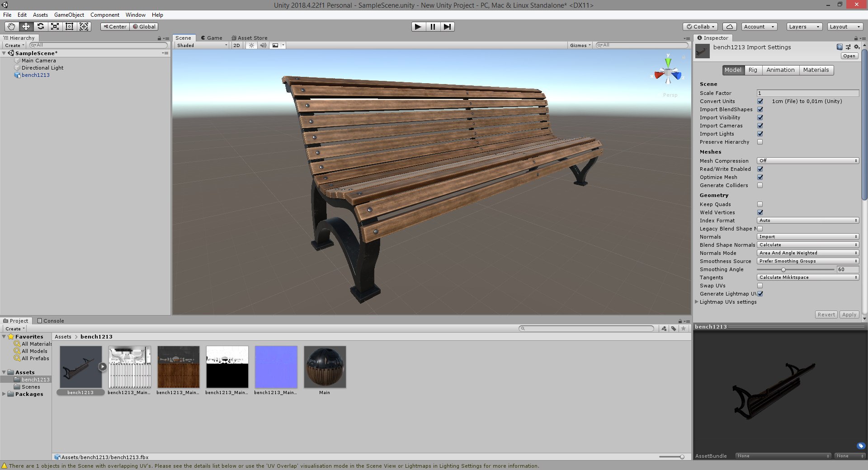Image resolution: width=868 pixels, height=470 pixels.
Task: Switch to Materials import tab
Action: coord(816,70)
